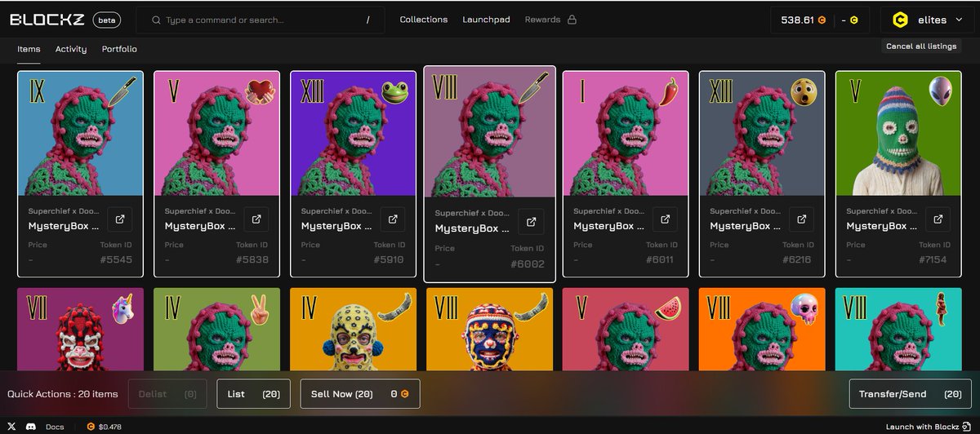
Task: Open external link for token #6216
Action: click(801, 219)
